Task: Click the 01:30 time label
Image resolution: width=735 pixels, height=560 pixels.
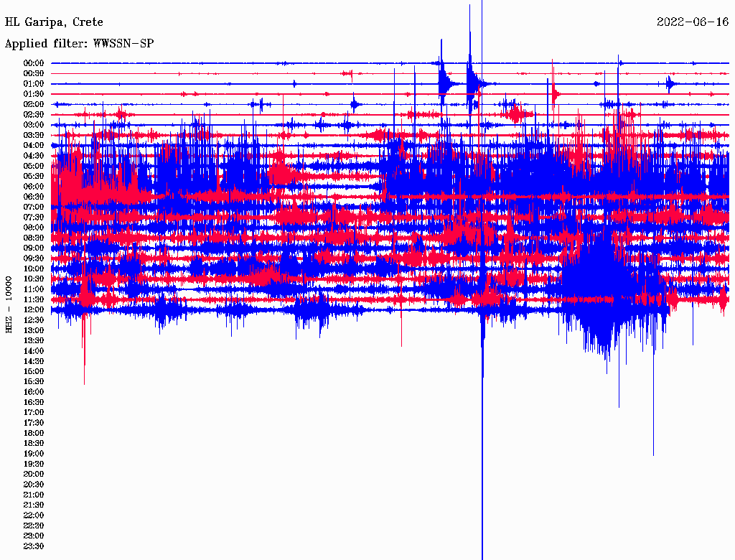Action: pos(34,94)
